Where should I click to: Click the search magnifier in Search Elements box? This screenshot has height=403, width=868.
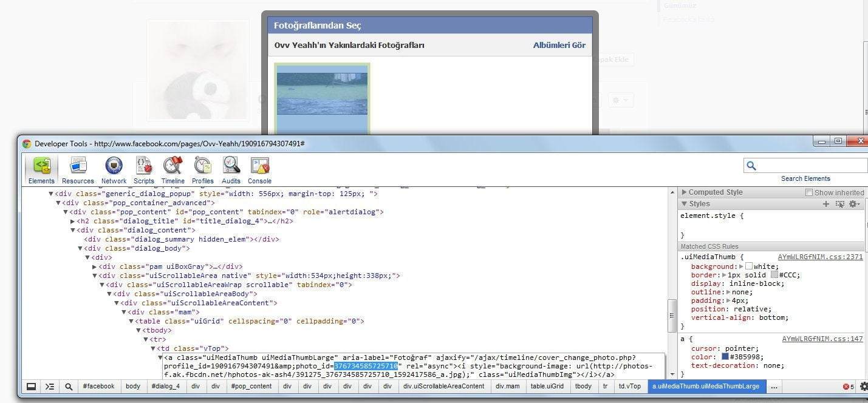click(x=751, y=166)
